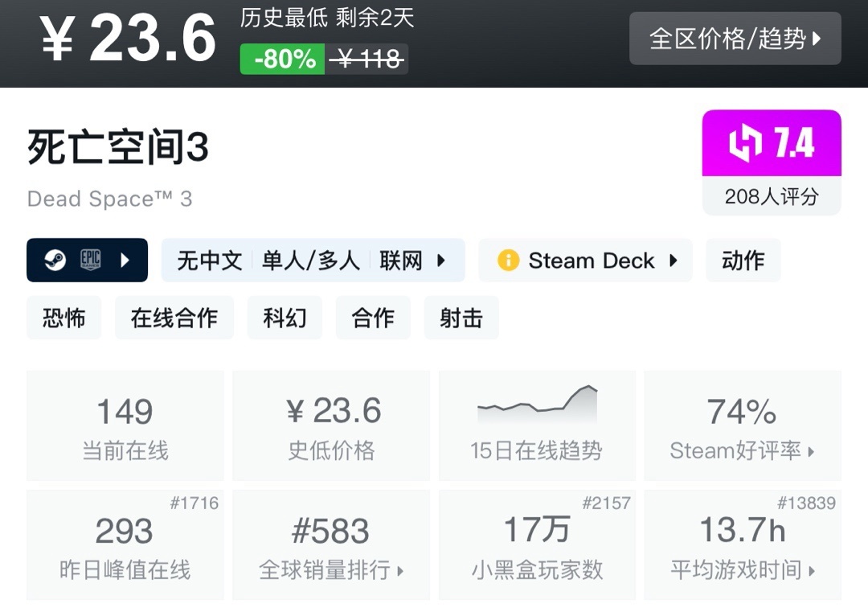This screenshot has height=612, width=868.
Task: Select the 合作 tag
Action: tap(373, 318)
